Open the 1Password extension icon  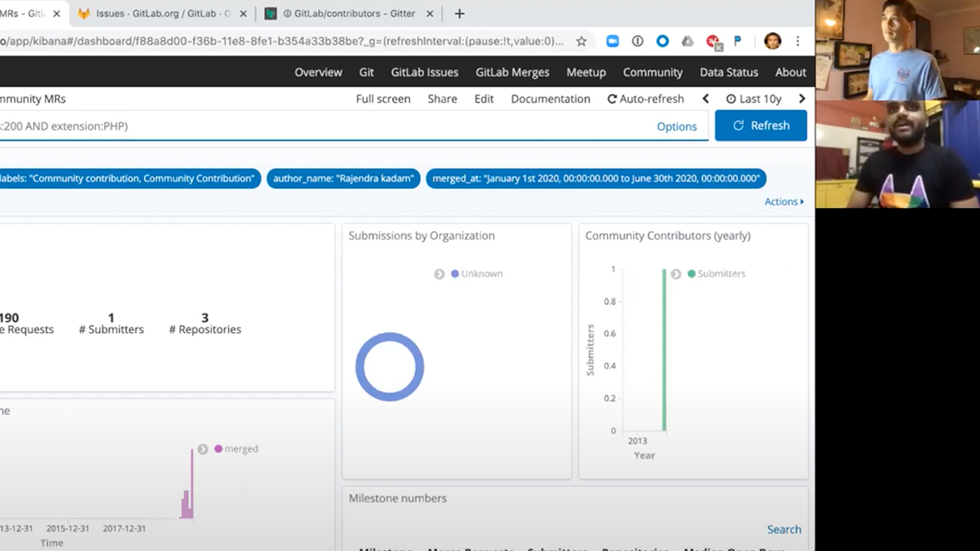638,41
